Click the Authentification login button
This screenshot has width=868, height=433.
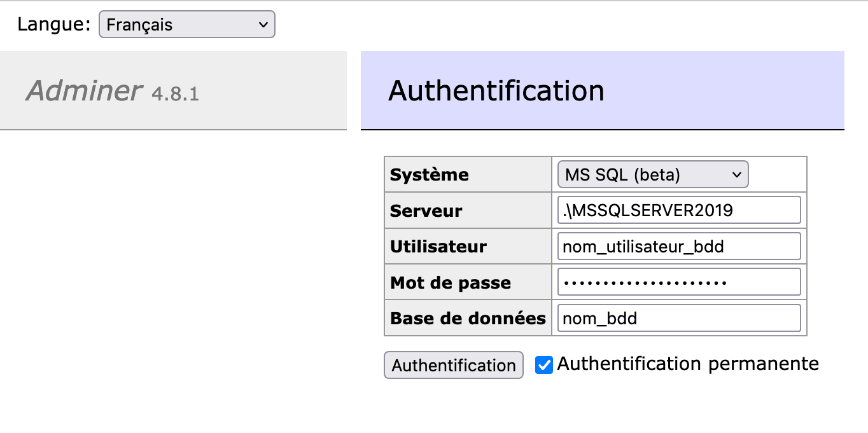pyautogui.click(x=454, y=365)
